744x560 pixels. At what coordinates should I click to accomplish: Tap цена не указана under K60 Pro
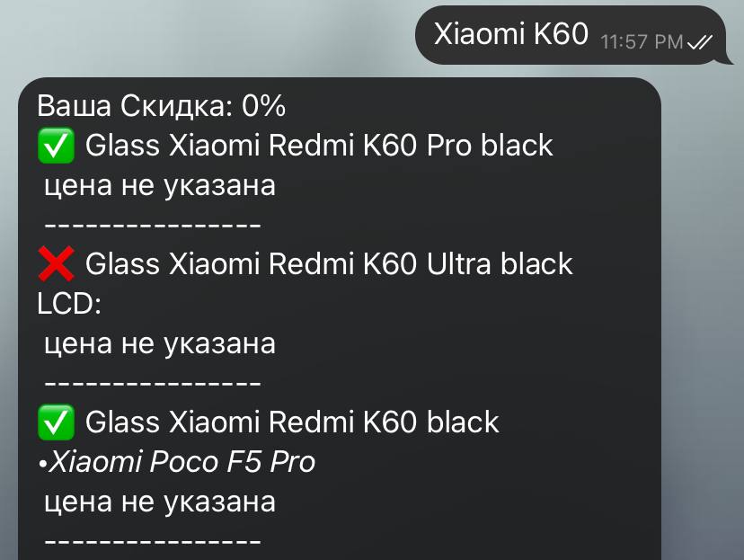pos(160,185)
